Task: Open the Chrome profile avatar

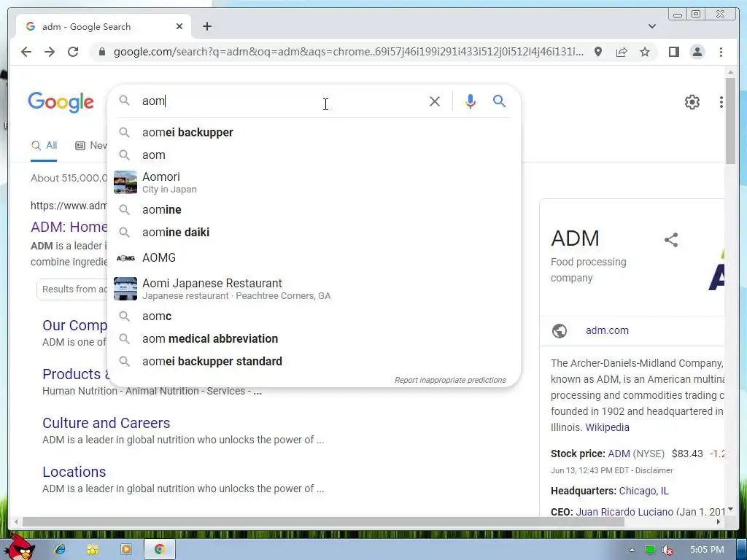Action: (x=697, y=52)
